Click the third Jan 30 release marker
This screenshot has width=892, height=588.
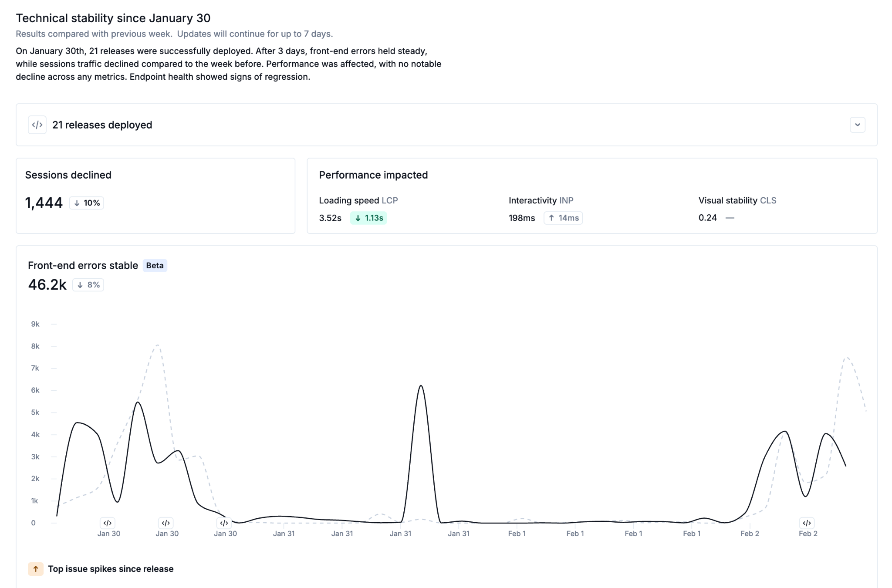pyautogui.click(x=224, y=523)
